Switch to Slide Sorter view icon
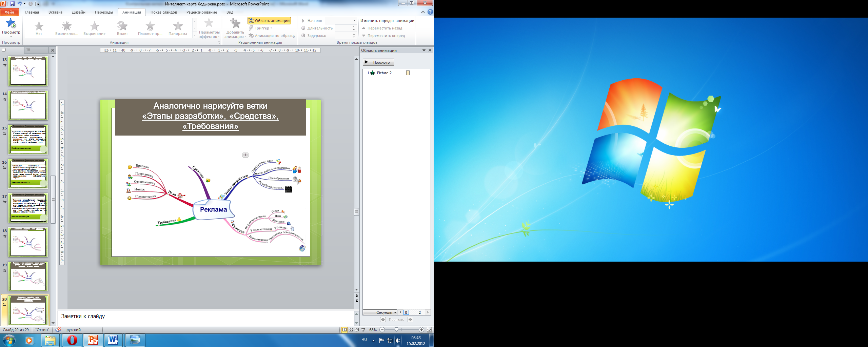868x347 pixels. click(351, 330)
